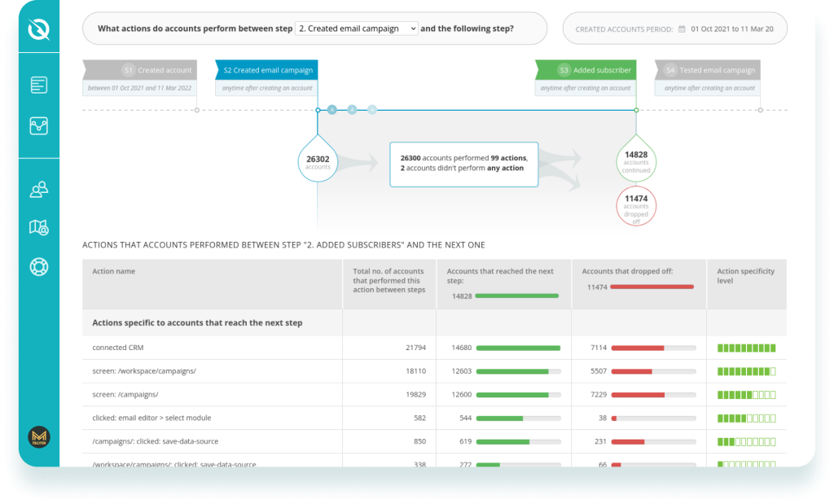Click the first action marker on timeline
The image size is (834, 504).
tap(332, 110)
